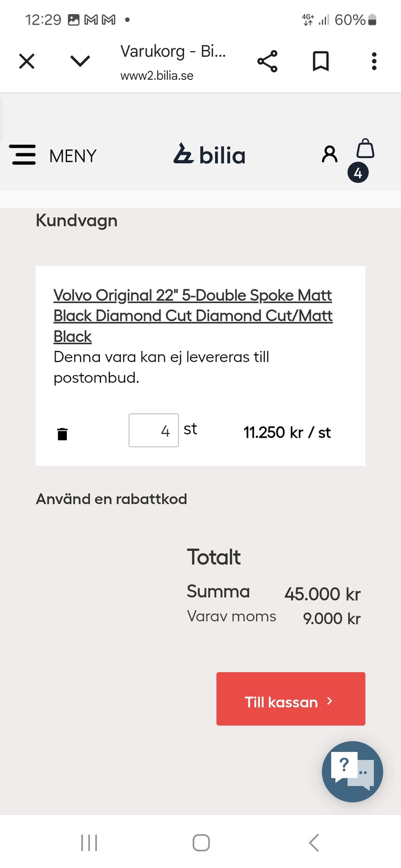
Task: Tap the cart count badge showing 4
Action: pos(358,173)
